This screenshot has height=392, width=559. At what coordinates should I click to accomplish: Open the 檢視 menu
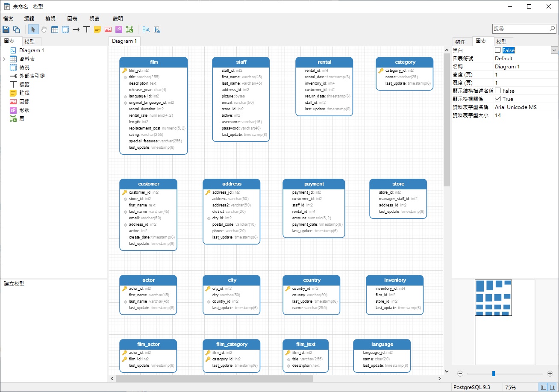(50, 19)
